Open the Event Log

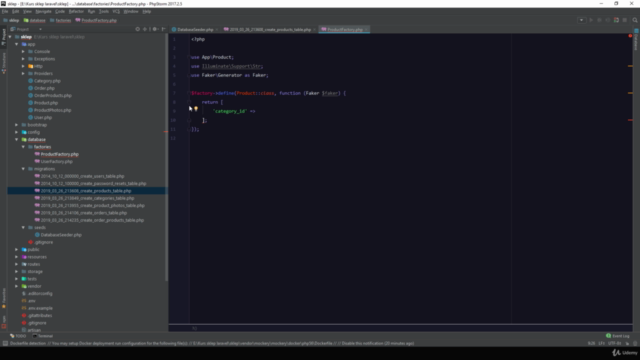point(618,336)
